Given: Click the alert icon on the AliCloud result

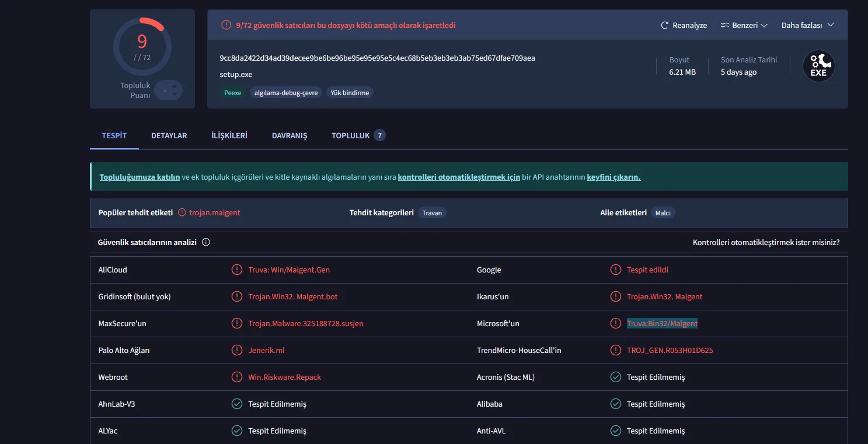Looking at the screenshot, I should tap(236, 270).
